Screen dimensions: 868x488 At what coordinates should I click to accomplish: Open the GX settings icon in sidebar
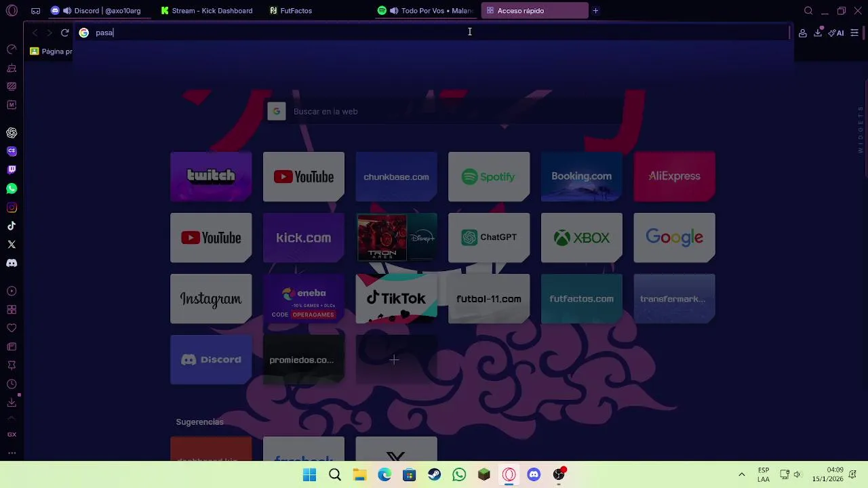point(12,434)
